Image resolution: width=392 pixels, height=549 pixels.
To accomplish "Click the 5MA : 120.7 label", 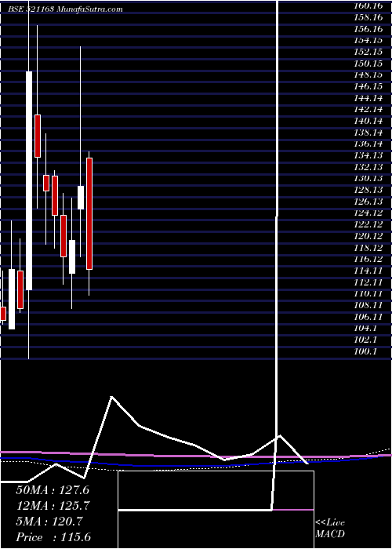I will (49, 522).
